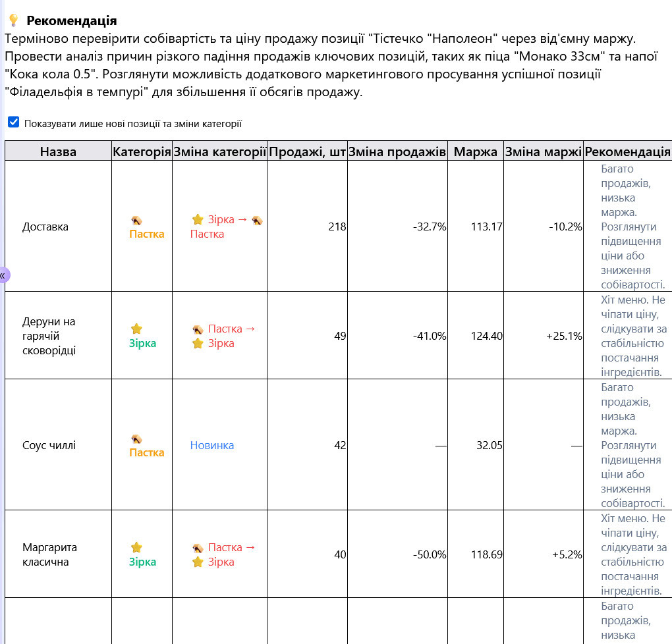Click the star icon in Маргарита класична category cell

[x=137, y=547]
